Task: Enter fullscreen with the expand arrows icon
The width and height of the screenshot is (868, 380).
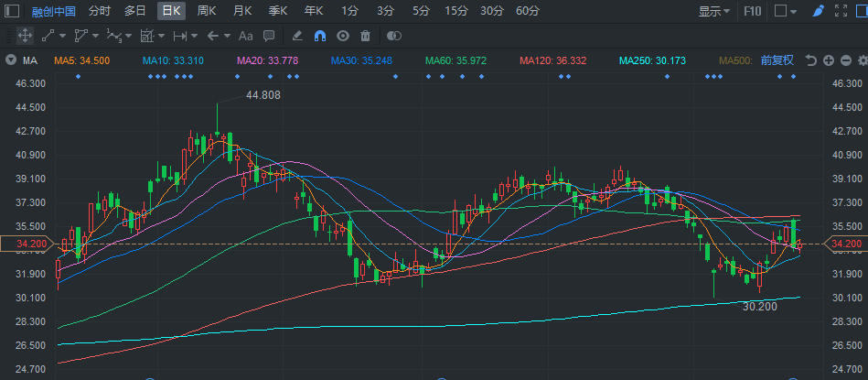Action: [x=841, y=10]
